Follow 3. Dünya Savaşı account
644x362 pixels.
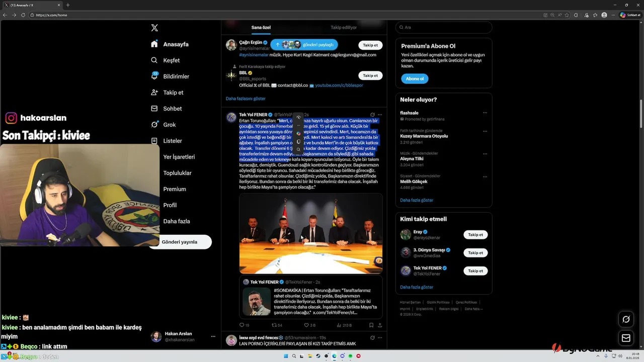475,253
